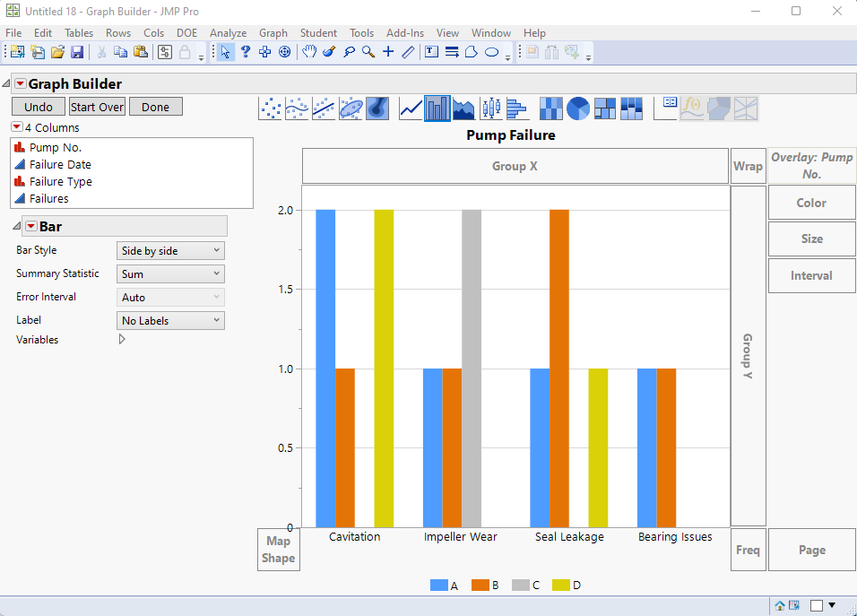Choose the Heatmap element icon
Viewport: 857px width, 616px height.
[x=551, y=108]
